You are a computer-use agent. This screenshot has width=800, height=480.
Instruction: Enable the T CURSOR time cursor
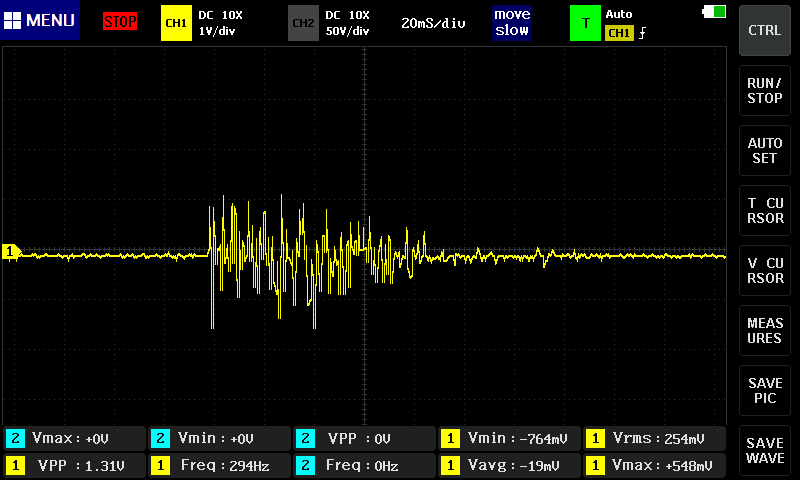point(765,210)
